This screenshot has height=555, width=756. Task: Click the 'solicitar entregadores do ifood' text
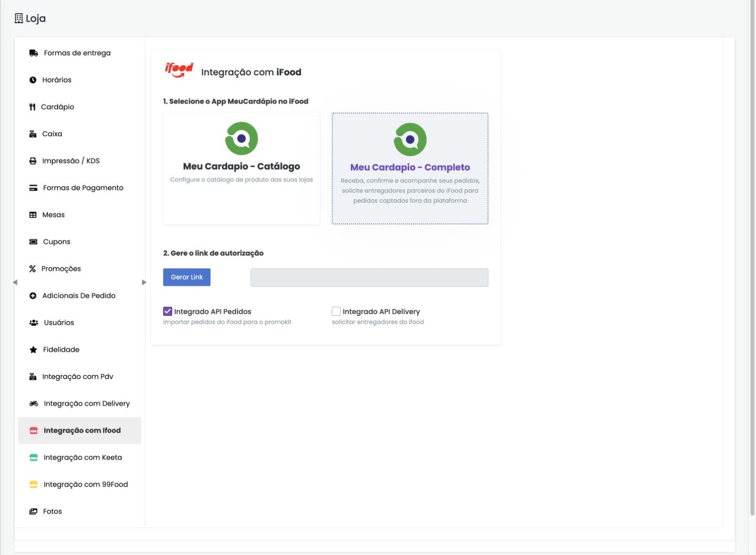tap(378, 322)
